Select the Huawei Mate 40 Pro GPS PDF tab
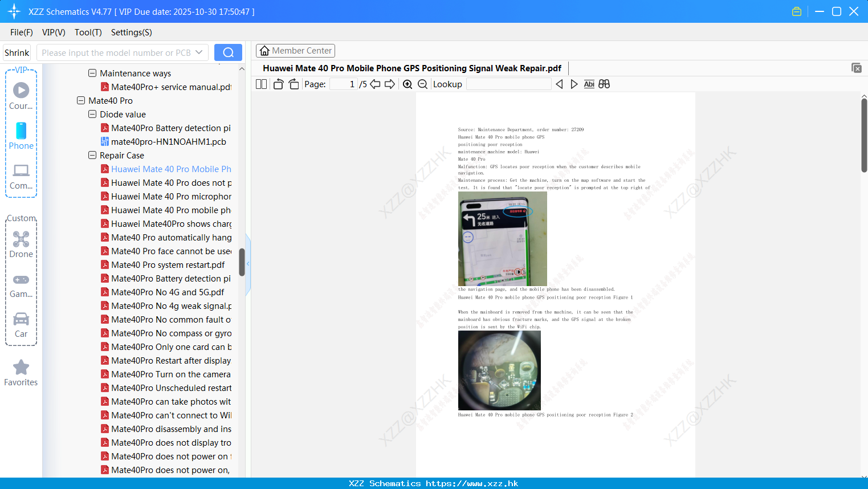868x489 pixels. coord(412,68)
